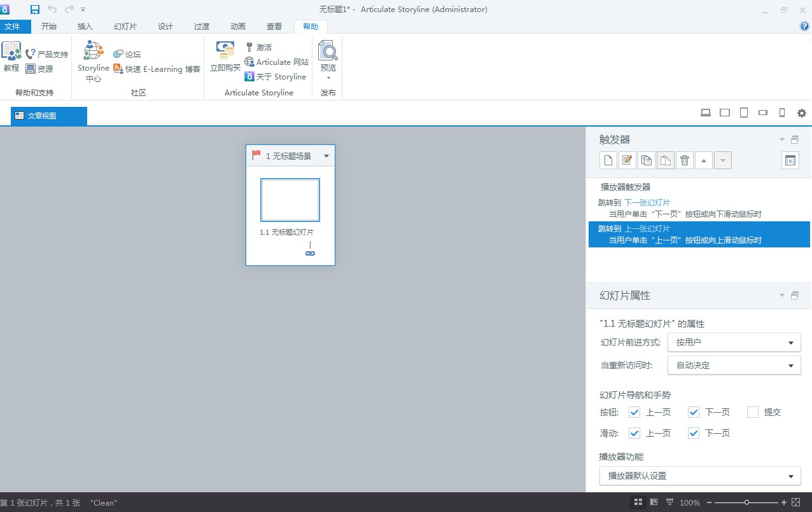
Task: Switch to the 插入 ribbon tab
Action: coord(85,26)
